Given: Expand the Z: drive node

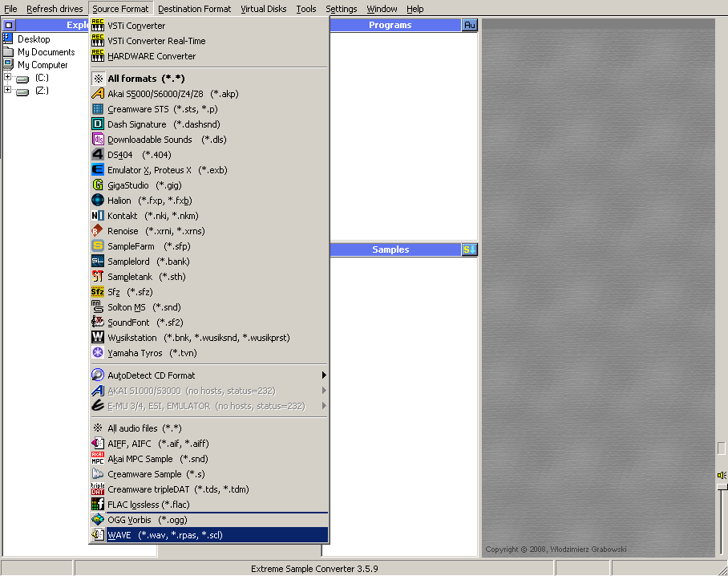Looking at the screenshot, I should (7, 90).
